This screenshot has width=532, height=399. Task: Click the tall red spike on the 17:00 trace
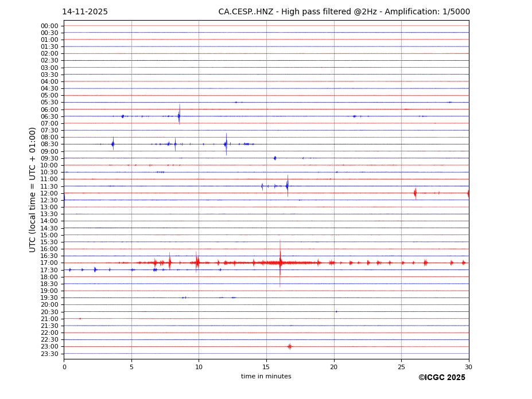tap(280, 263)
